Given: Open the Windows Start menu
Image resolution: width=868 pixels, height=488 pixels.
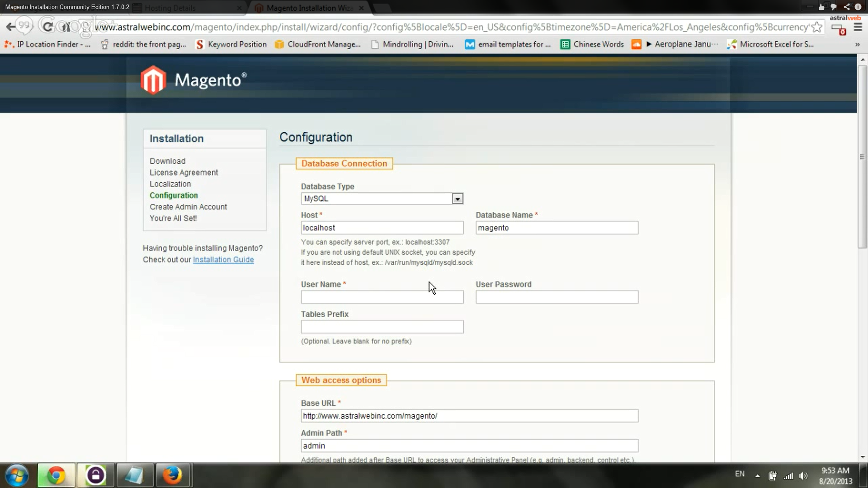Looking at the screenshot, I should (17, 475).
